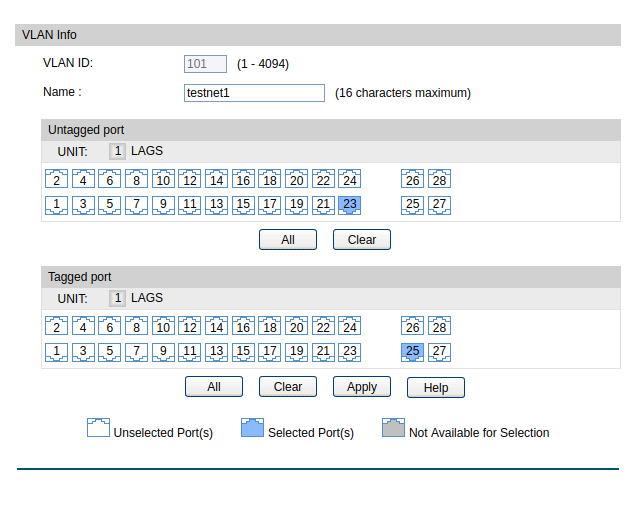Select untagged port 3
The width and height of the screenshot is (638, 508).
(83, 205)
